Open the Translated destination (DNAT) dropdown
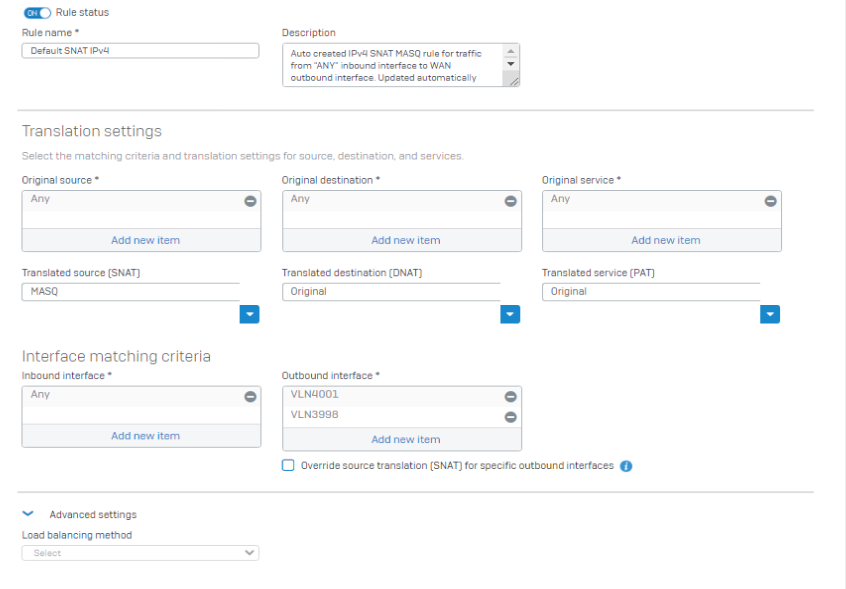 tap(510, 314)
